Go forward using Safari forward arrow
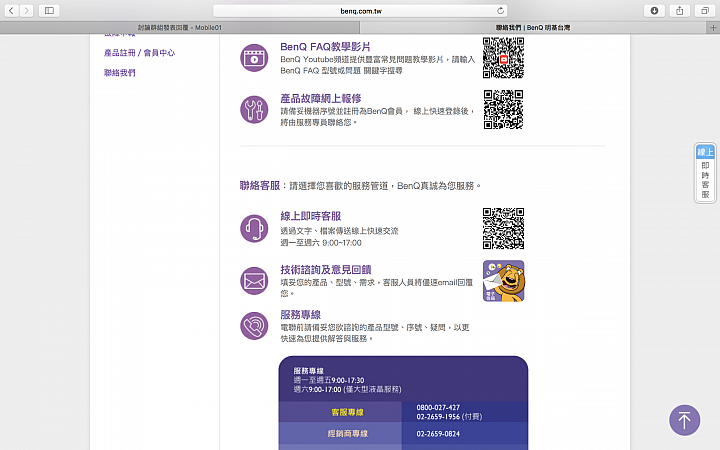This screenshot has width=720, height=450. (27, 11)
